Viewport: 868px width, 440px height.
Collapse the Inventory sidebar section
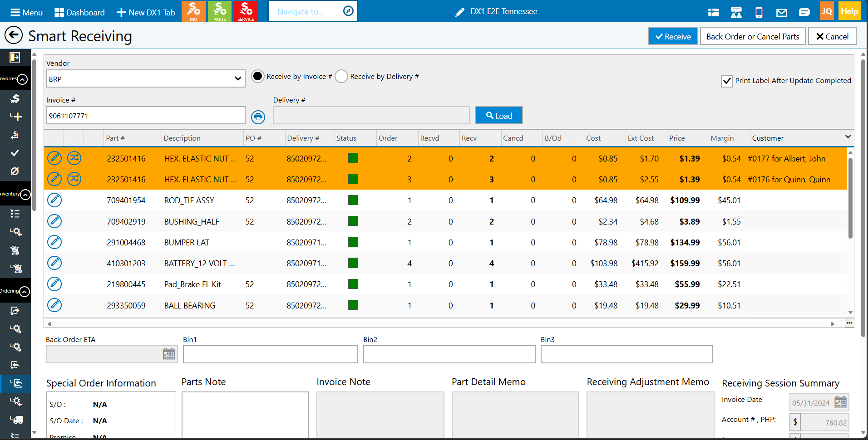click(25, 195)
